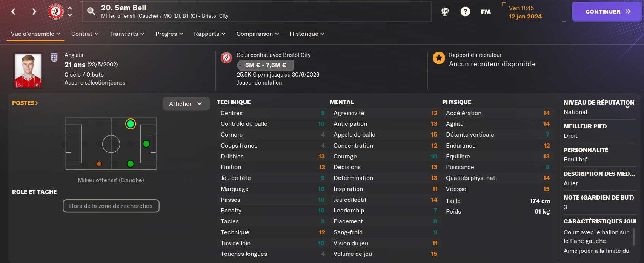Click the scrollbar in the player traits panel
The height and width of the screenshot is (263, 644).
(633, 237)
